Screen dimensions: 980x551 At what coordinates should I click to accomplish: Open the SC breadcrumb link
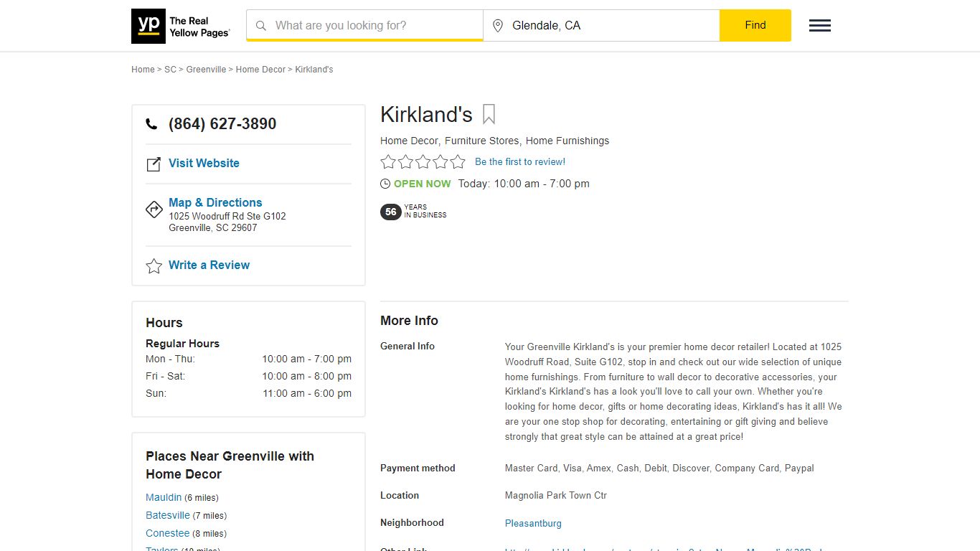pos(170,70)
